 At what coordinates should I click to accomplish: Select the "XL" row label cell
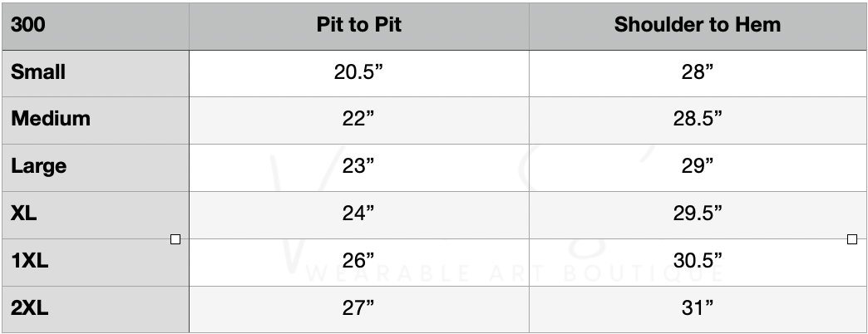tap(95, 214)
